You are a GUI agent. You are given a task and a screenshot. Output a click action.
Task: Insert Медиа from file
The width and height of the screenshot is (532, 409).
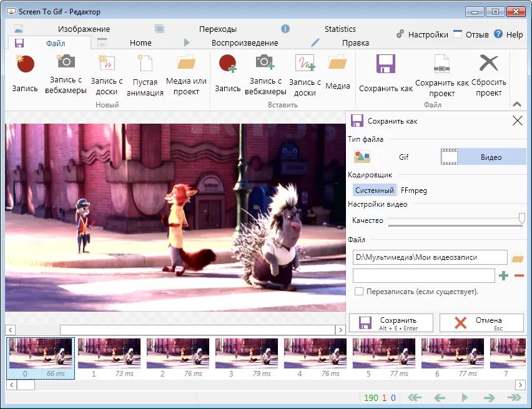pyautogui.click(x=338, y=73)
